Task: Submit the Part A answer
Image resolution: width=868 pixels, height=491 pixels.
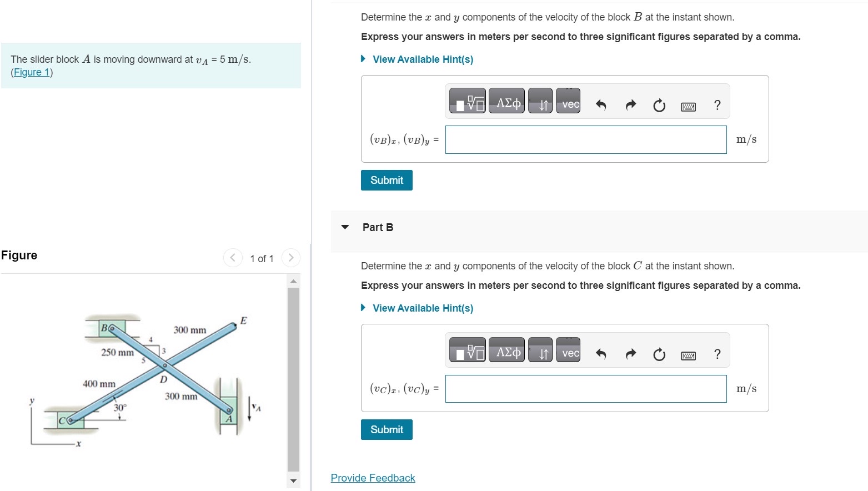Action: 386,180
